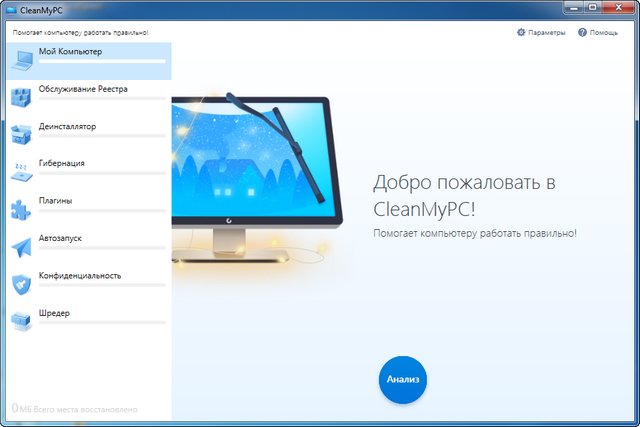Click the sleeping laptop Гибернация icon
This screenshot has width=640, height=427.
tap(22, 172)
